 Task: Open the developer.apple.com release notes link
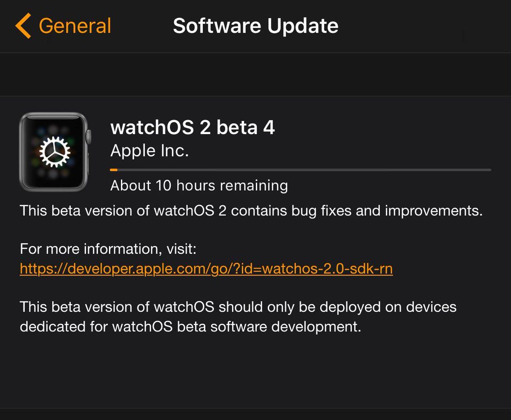click(206, 269)
